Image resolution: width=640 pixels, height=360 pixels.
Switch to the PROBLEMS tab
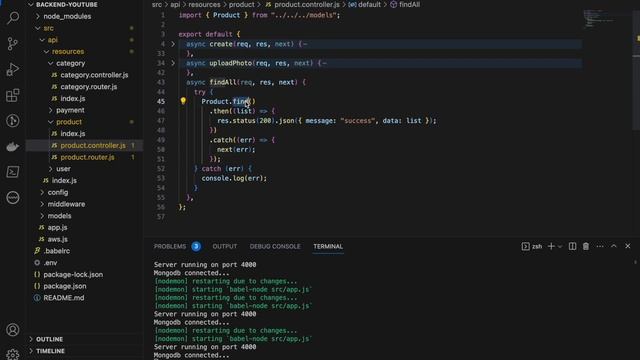click(x=170, y=247)
